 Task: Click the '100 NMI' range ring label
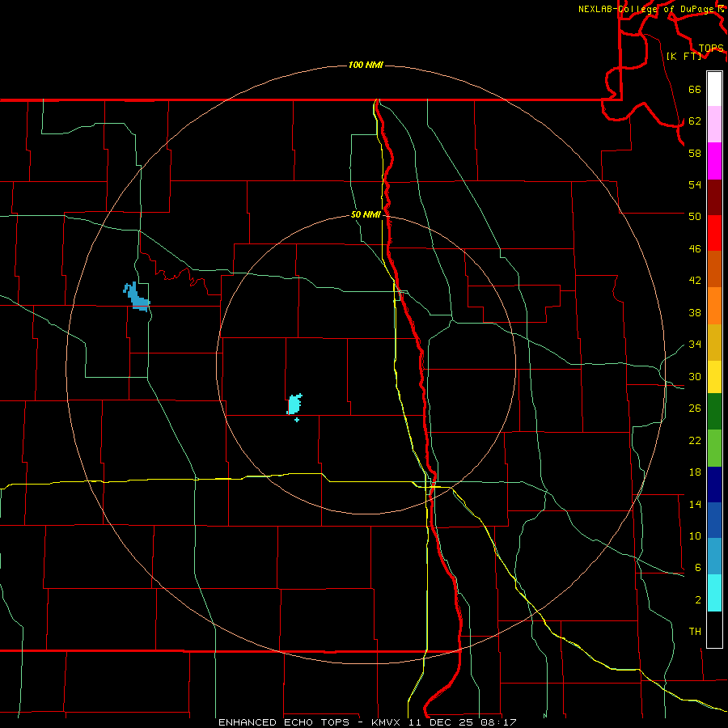(366, 65)
